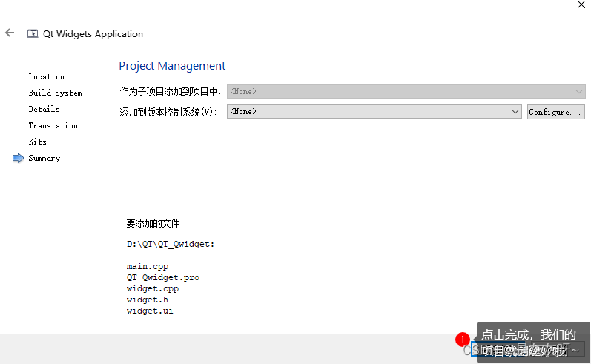Click widget.ui in the file list
The width and height of the screenshot is (591, 364).
[150, 311]
